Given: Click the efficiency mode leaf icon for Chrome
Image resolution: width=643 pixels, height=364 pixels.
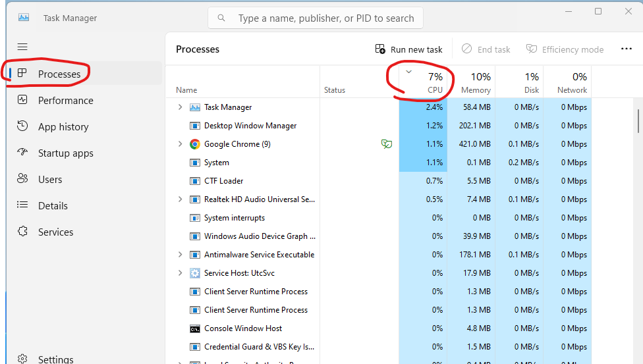Looking at the screenshot, I should [387, 144].
